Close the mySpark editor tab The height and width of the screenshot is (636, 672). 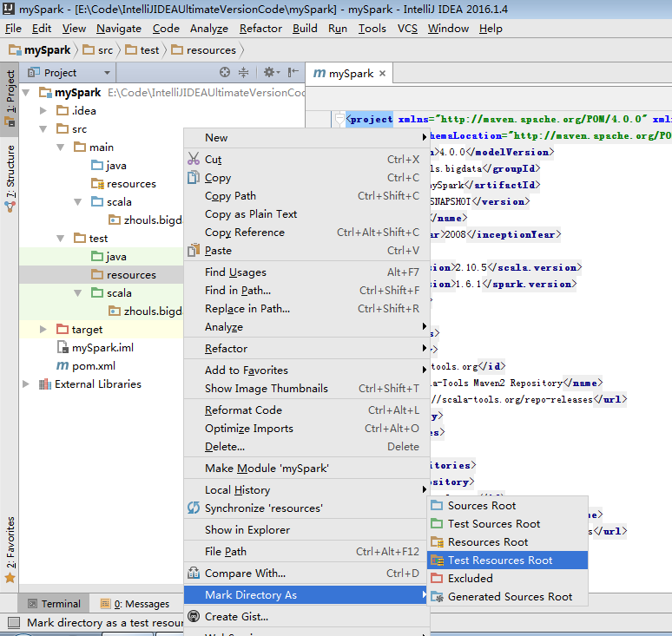point(382,74)
